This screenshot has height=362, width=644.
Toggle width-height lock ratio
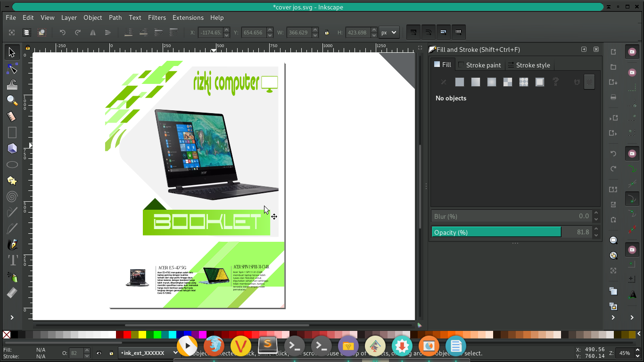pyautogui.click(x=327, y=33)
